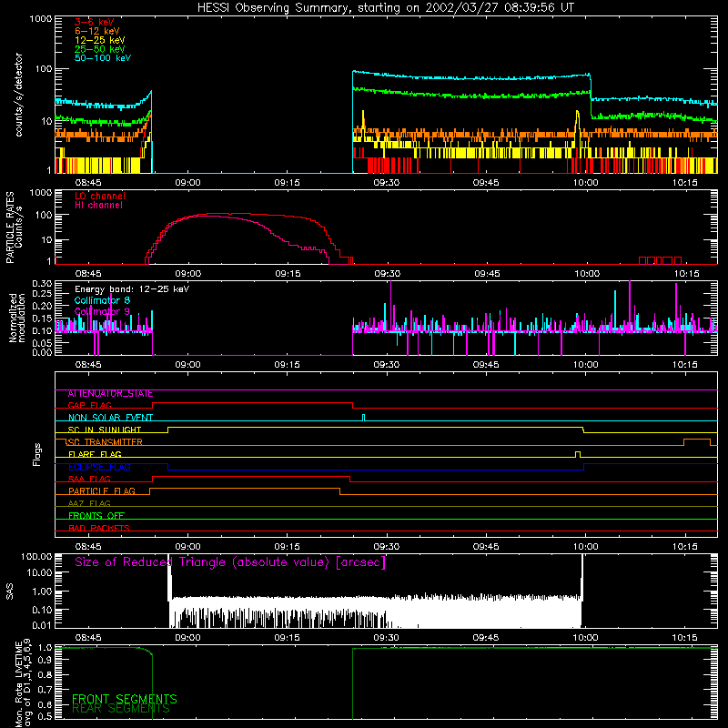Click the SC_TRANSMITTER raised step near 10:15
The image size is (728, 728).
click(697, 441)
